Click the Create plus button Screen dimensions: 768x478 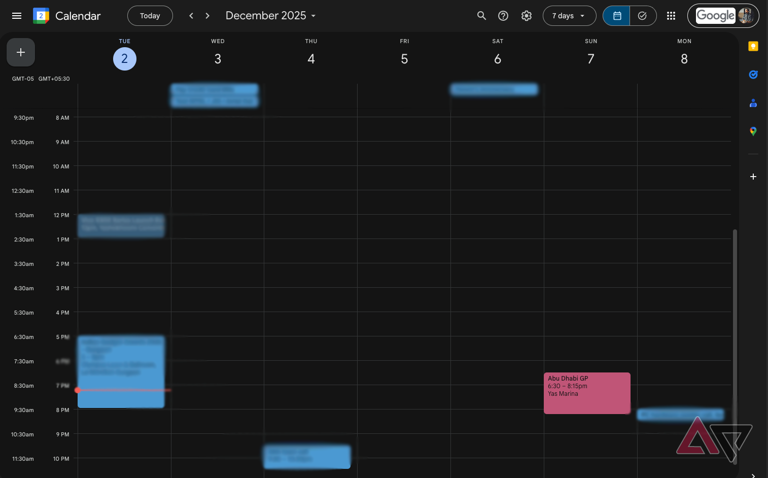click(21, 52)
